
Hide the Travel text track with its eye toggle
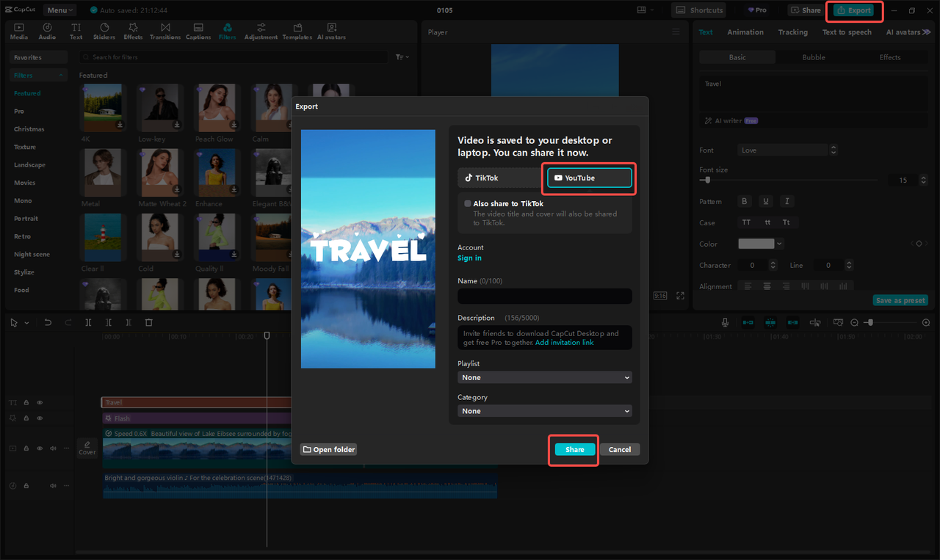tap(39, 402)
